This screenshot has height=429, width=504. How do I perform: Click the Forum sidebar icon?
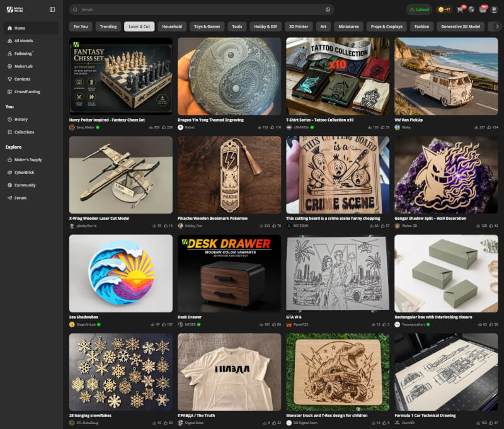point(9,198)
